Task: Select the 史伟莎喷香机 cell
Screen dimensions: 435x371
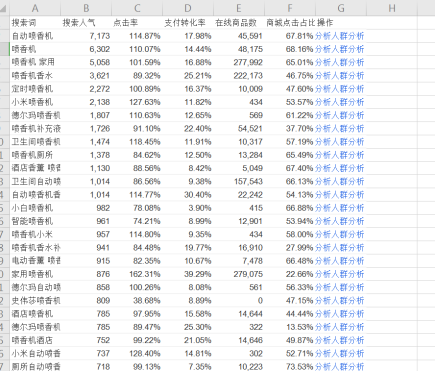Action: click(35, 301)
